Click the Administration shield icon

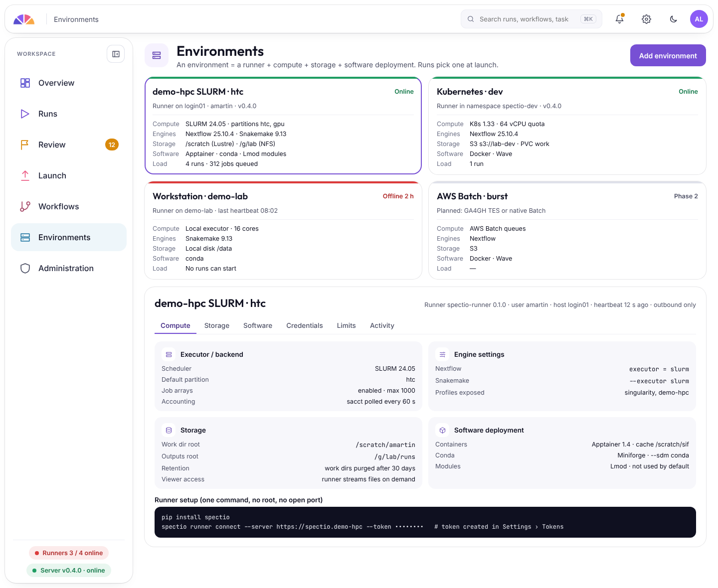tap(25, 268)
